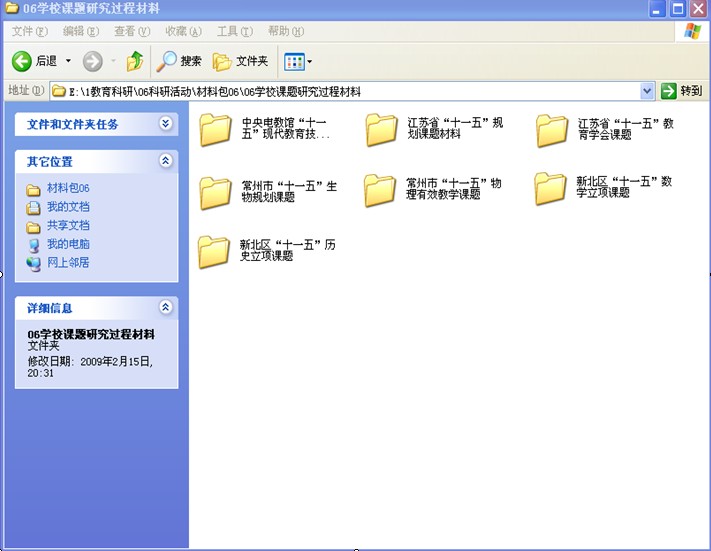Click the 常州市"十一五"生物规划课题 folder name
This screenshot has width=711, height=551.
[x=289, y=191]
